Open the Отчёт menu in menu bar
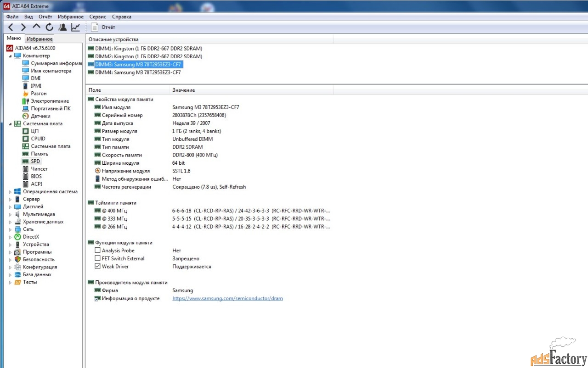The width and height of the screenshot is (588, 368). (45, 17)
